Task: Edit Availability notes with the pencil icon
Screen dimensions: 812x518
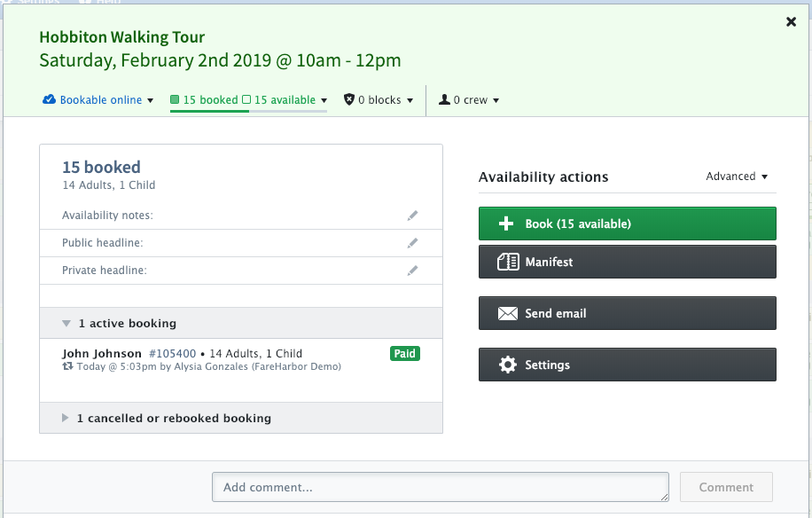Action: pos(412,215)
